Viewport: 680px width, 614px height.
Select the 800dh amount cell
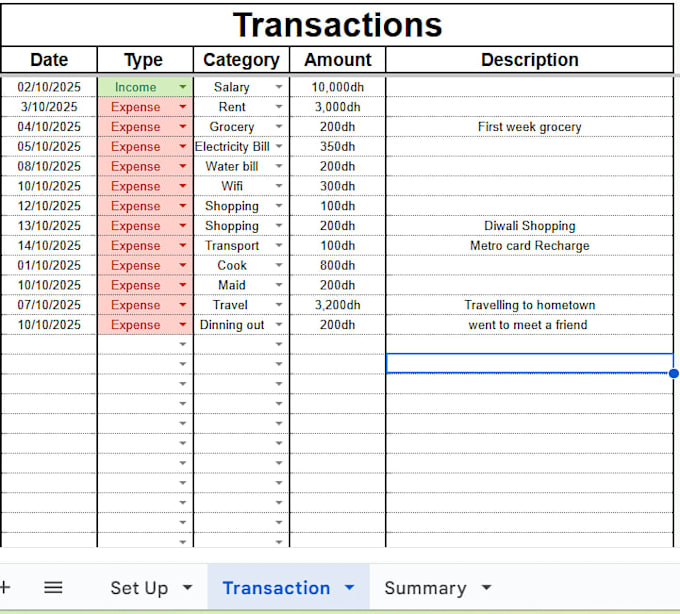(x=337, y=265)
